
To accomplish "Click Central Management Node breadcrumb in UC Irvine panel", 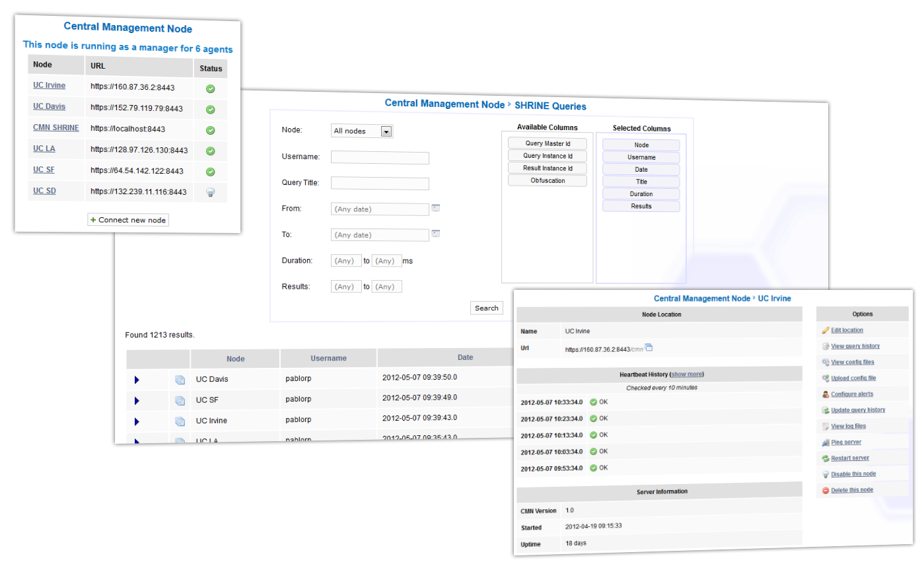I will [x=702, y=299].
